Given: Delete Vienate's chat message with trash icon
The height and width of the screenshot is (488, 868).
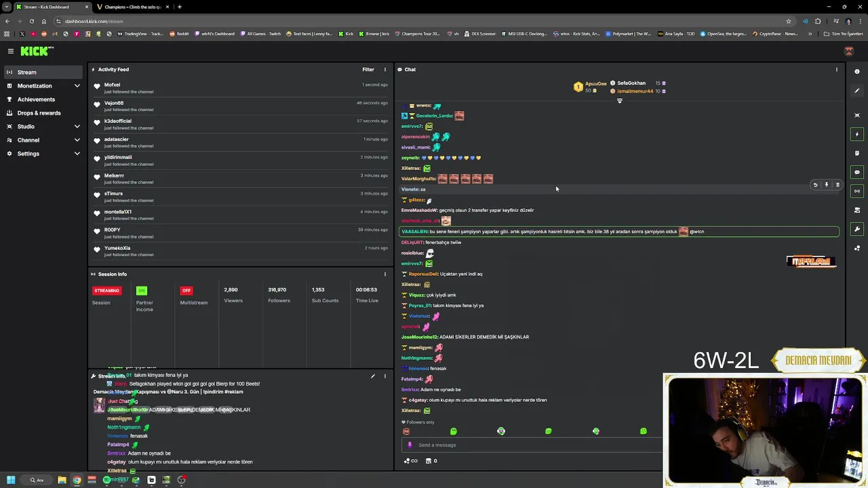Looking at the screenshot, I should coord(837,184).
